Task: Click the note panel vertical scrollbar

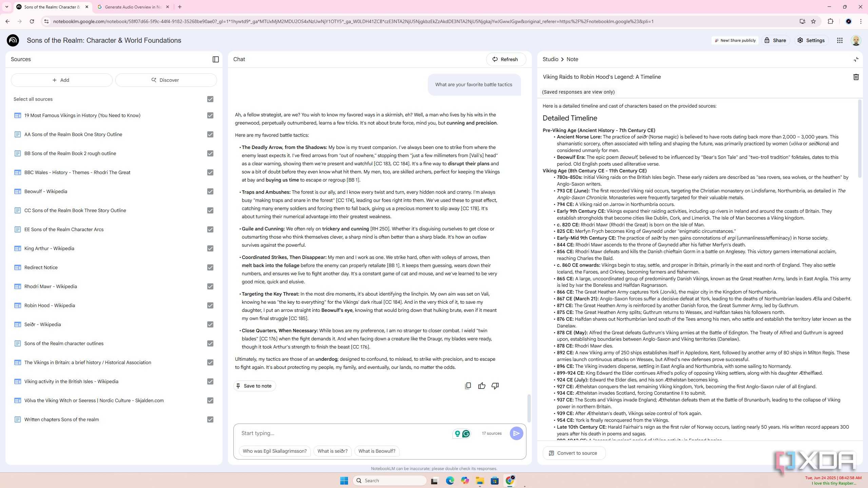Action: coord(860,139)
